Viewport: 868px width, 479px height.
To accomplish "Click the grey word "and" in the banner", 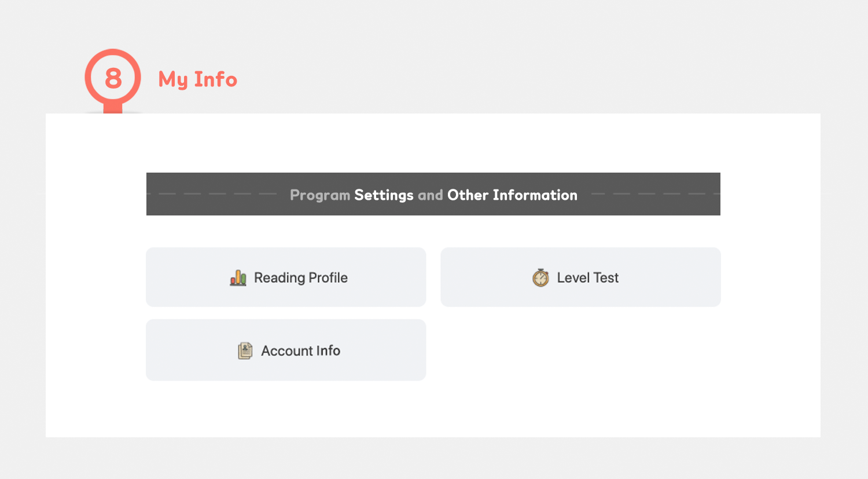I will tap(431, 195).
